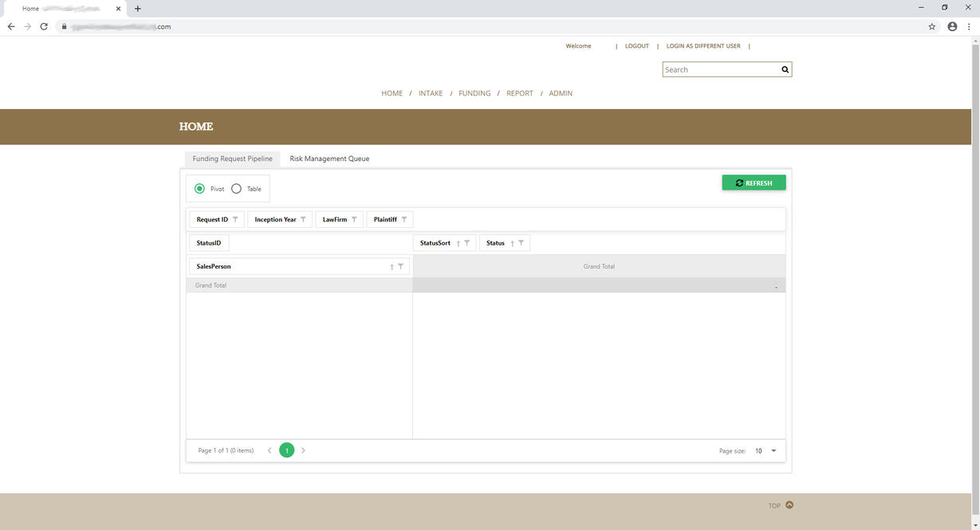The height and width of the screenshot is (530, 980).
Task: Click the filter icon on Request ID
Action: (235, 220)
